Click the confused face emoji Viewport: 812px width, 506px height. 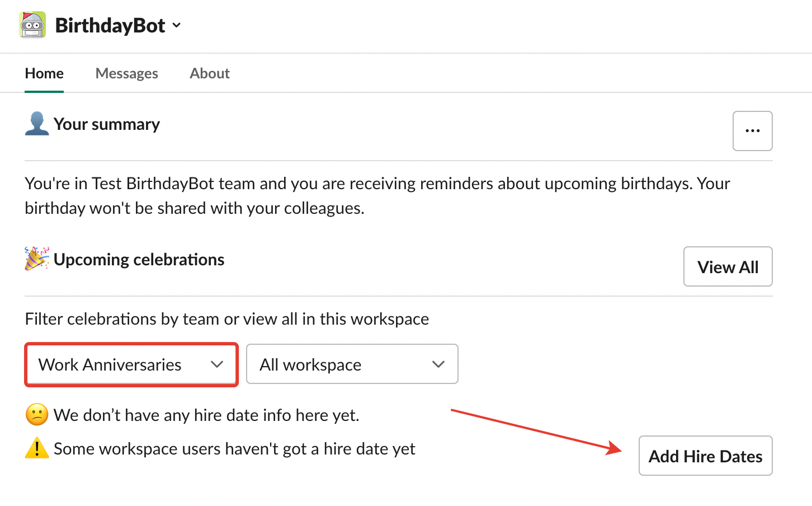pyautogui.click(x=37, y=415)
